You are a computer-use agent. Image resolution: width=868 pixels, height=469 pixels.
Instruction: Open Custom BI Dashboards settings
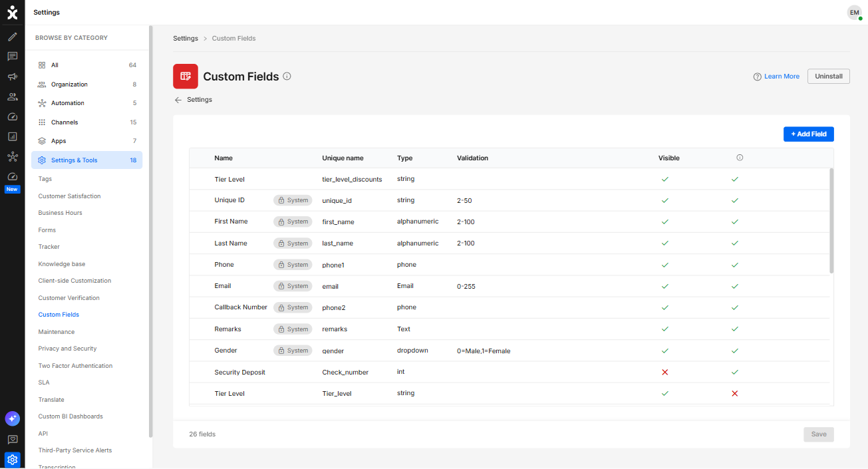tap(71, 416)
